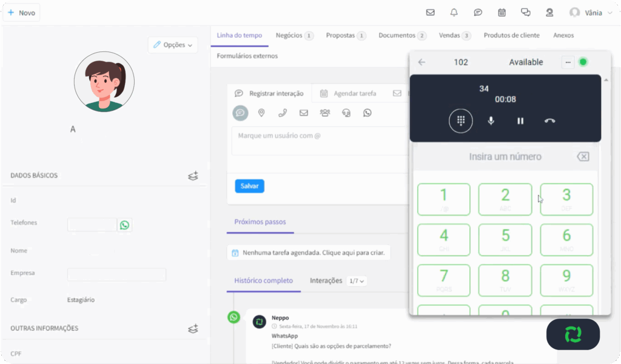Open the bell notifications icon

[454, 13]
